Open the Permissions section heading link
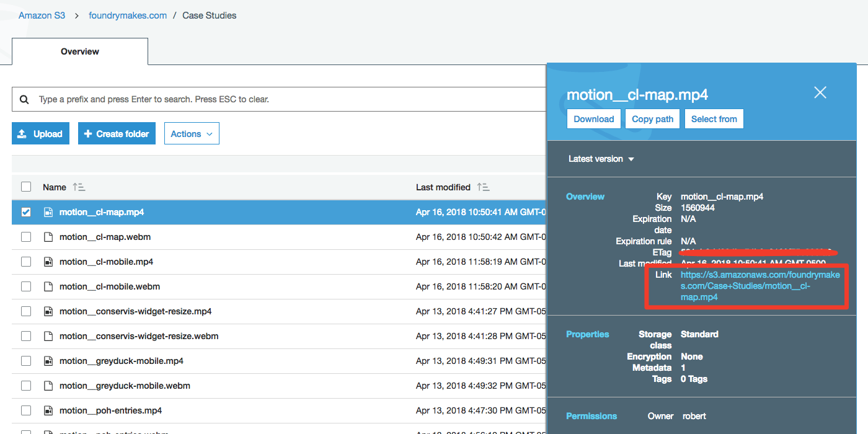Screen dimensions: 868x434 (591, 416)
